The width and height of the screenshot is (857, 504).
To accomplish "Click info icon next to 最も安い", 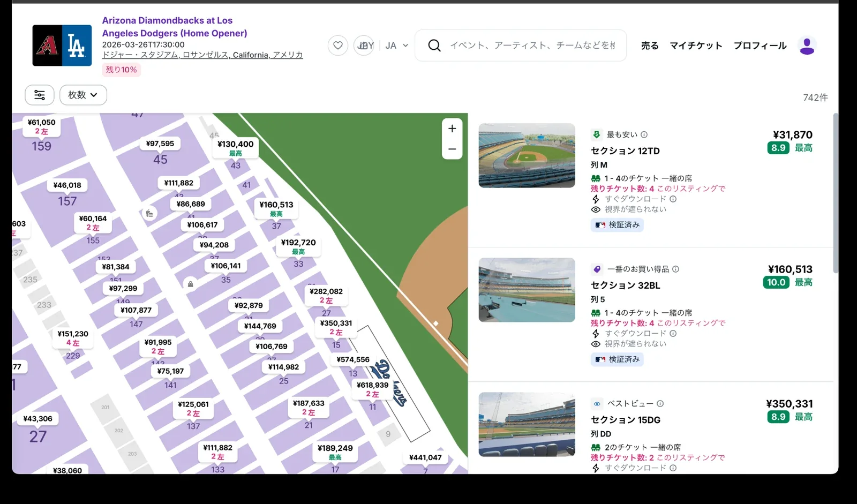I will pyautogui.click(x=644, y=134).
